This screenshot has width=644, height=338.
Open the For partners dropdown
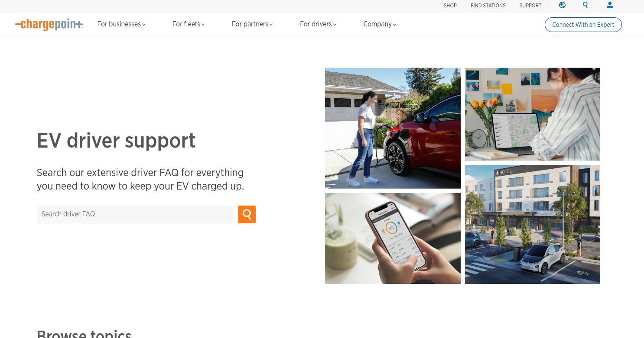coord(252,24)
